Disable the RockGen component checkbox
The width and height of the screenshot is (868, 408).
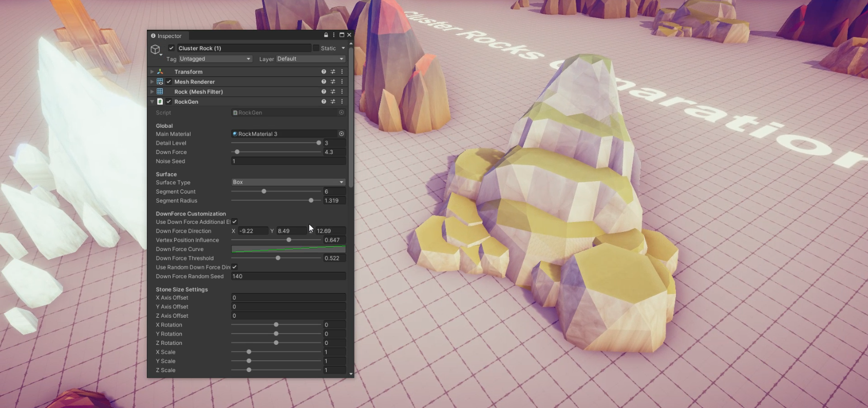[168, 102]
